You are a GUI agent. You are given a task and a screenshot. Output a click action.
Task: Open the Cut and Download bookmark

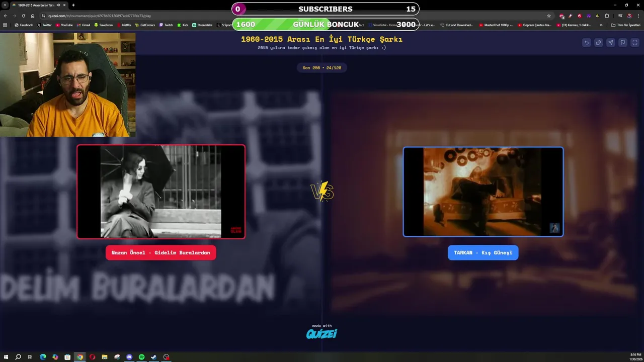[456, 25]
